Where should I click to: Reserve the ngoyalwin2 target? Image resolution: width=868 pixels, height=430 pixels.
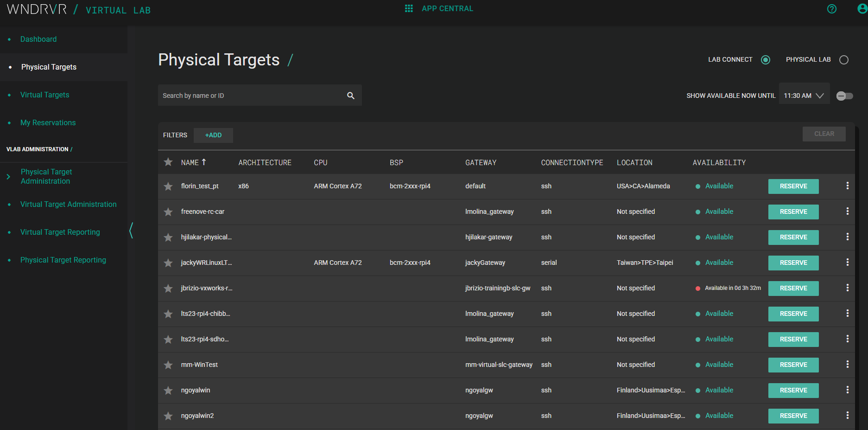(793, 416)
